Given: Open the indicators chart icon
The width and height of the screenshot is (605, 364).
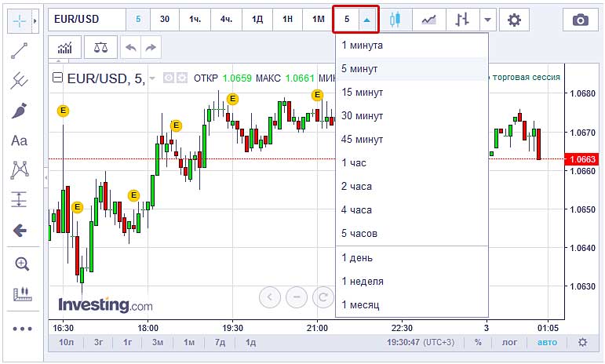Looking at the screenshot, I should tap(64, 47).
